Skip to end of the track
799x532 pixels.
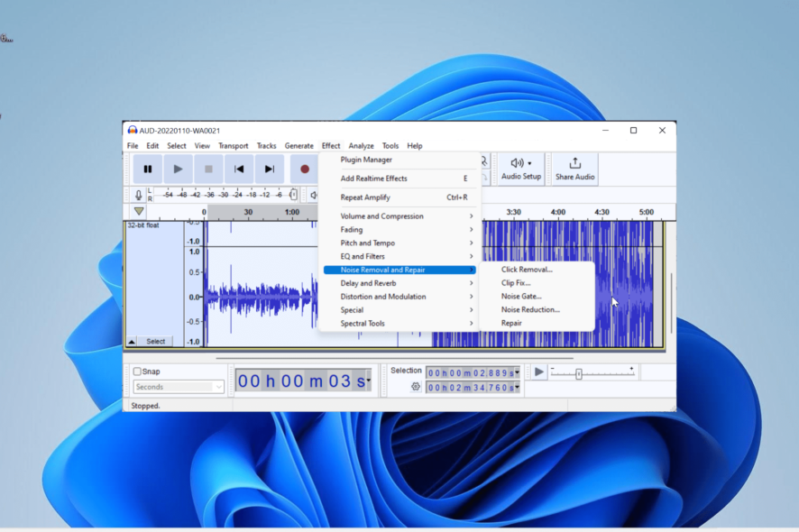tap(269, 170)
